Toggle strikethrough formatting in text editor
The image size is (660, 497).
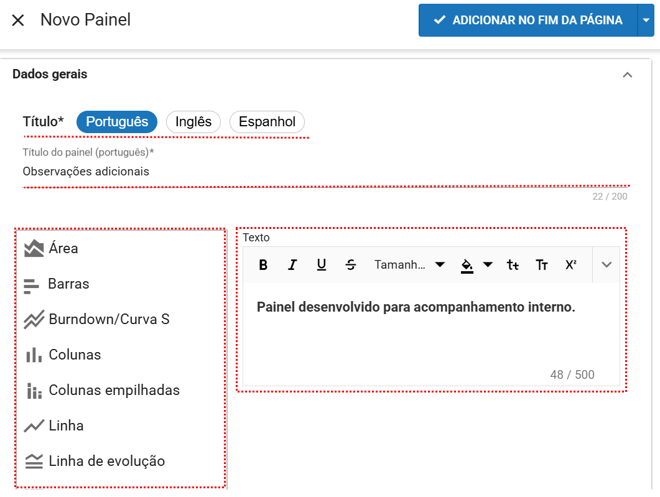point(350,265)
